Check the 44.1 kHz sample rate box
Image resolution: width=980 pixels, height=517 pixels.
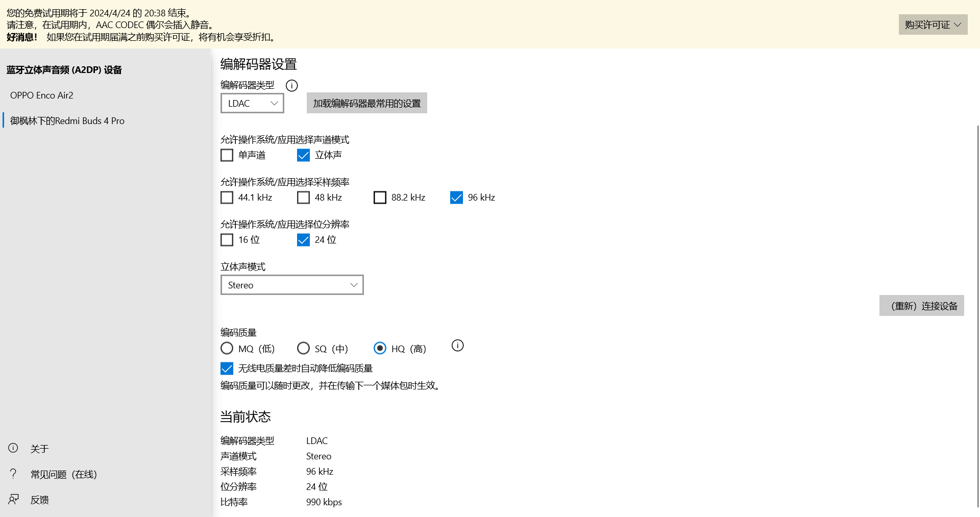pyautogui.click(x=227, y=198)
